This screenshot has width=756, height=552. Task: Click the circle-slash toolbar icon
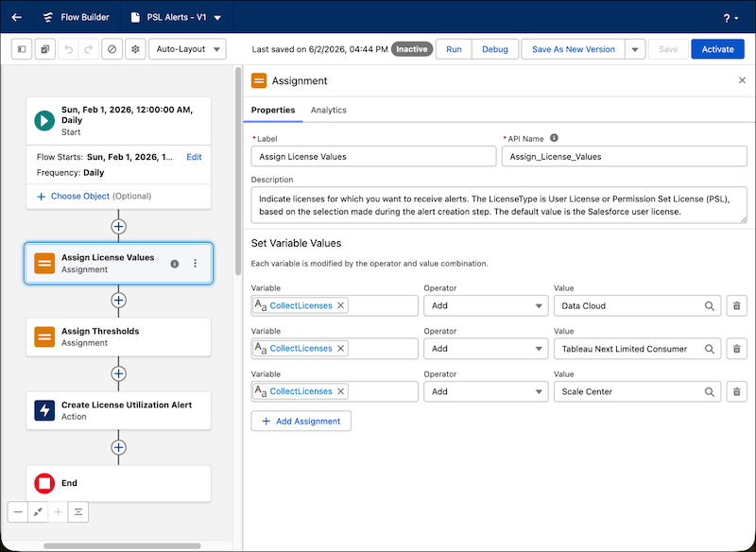click(112, 49)
